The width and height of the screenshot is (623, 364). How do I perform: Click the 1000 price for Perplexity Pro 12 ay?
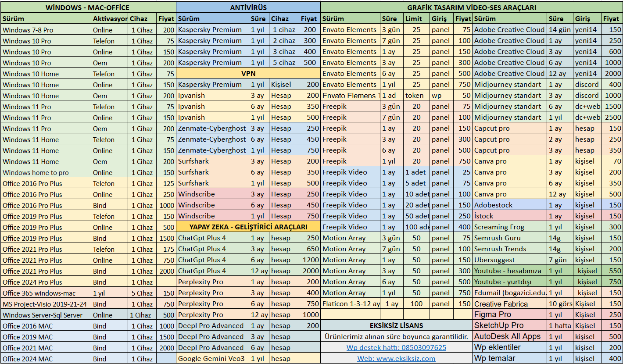309,314
